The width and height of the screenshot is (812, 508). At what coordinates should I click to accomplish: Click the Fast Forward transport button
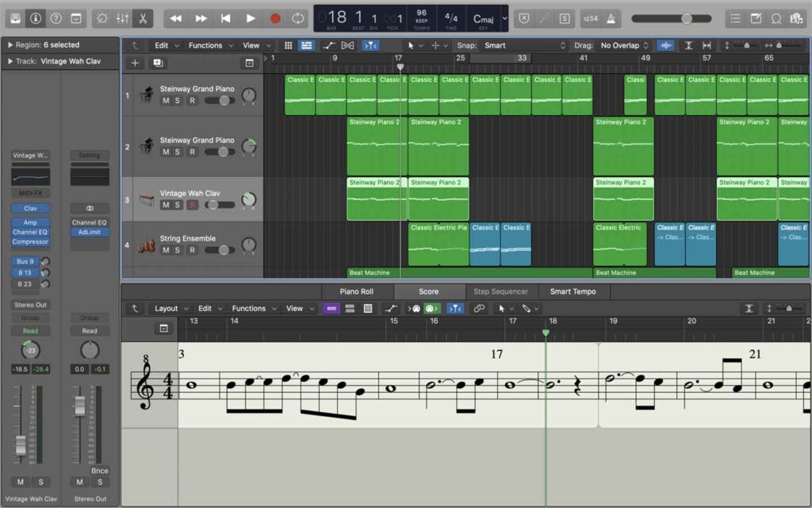pos(201,19)
